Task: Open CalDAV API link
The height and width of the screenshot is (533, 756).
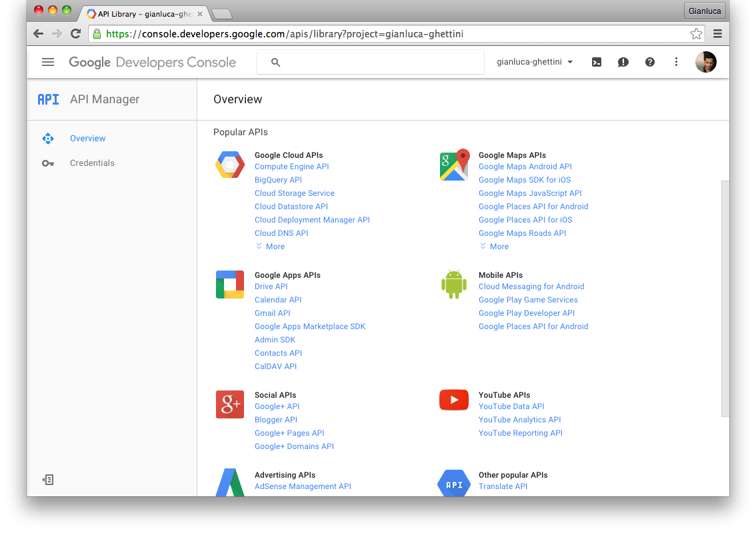Action: pyautogui.click(x=276, y=366)
